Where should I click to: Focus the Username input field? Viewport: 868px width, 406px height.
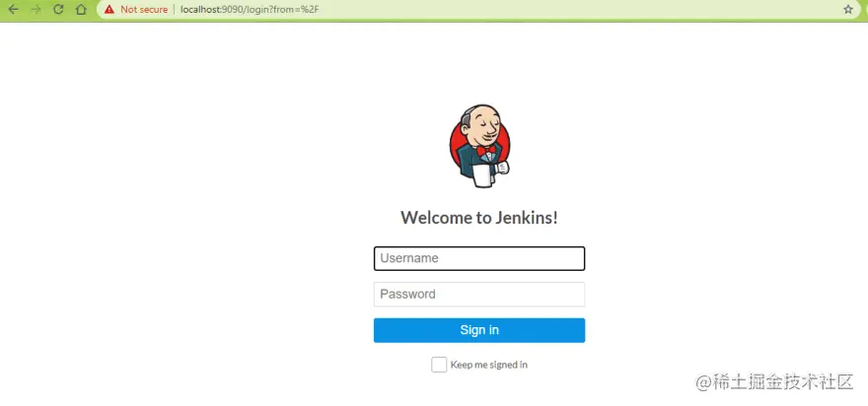pyautogui.click(x=479, y=258)
